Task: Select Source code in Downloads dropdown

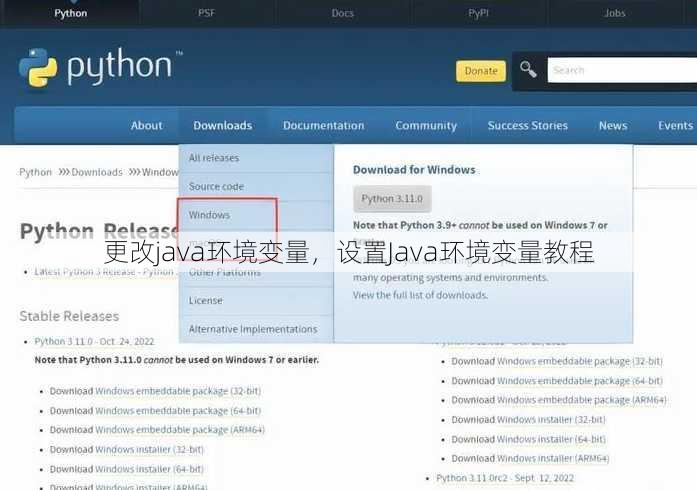Action: 256,186
